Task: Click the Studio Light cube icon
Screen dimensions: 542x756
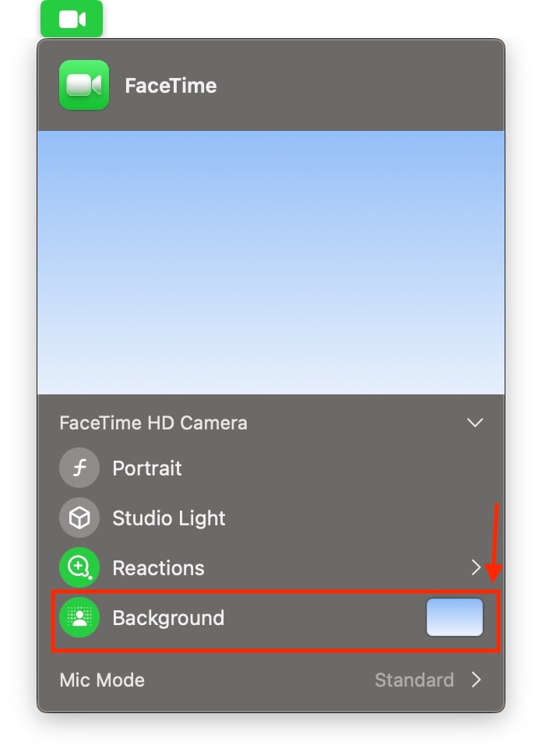Action: [79, 518]
